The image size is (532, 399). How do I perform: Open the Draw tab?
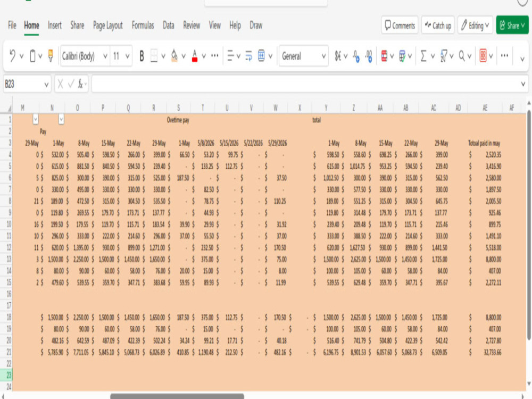point(256,25)
